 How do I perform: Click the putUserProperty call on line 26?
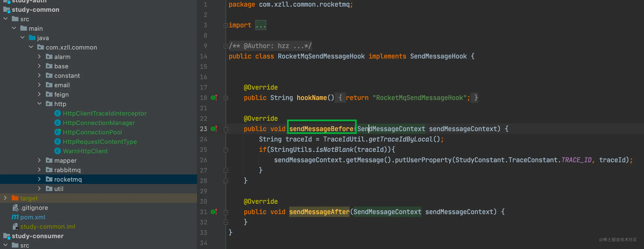(423, 160)
